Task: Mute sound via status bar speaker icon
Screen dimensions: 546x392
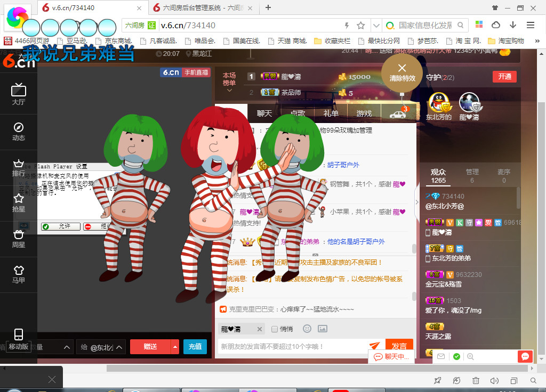Action: [494, 381]
